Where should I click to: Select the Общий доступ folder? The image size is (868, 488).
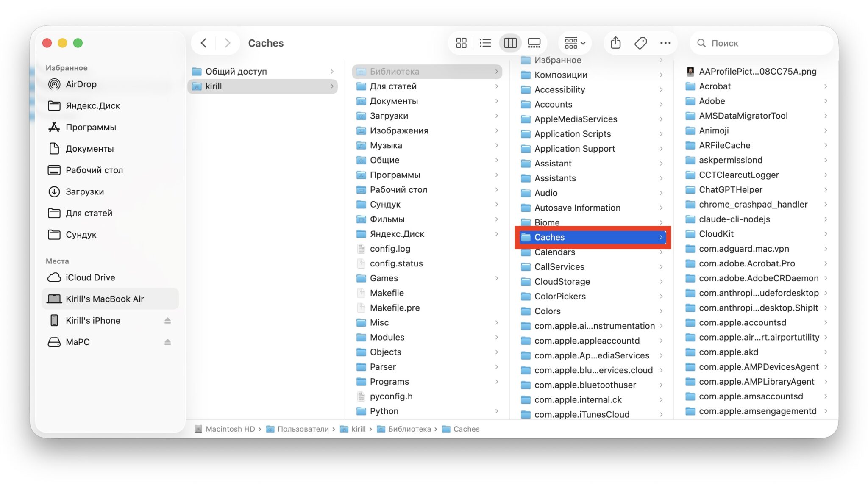click(263, 71)
